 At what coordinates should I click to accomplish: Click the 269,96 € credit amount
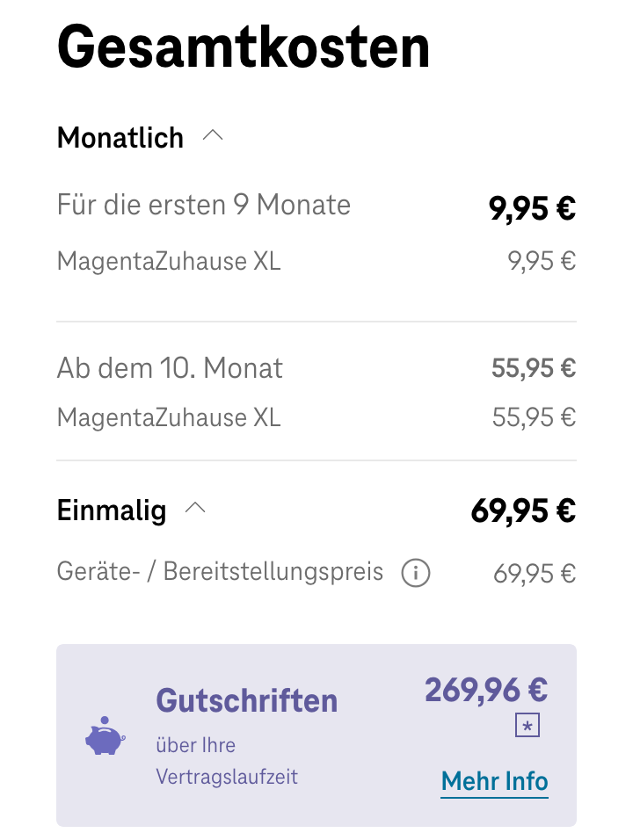click(x=486, y=690)
